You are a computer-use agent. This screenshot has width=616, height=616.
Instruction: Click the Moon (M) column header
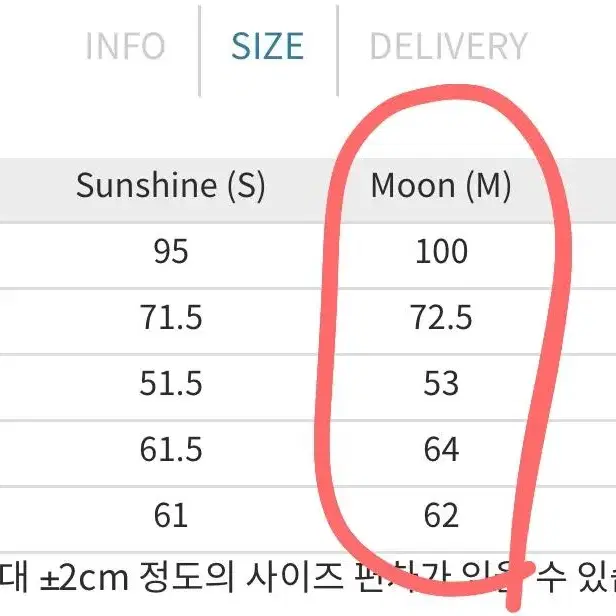click(x=441, y=185)
